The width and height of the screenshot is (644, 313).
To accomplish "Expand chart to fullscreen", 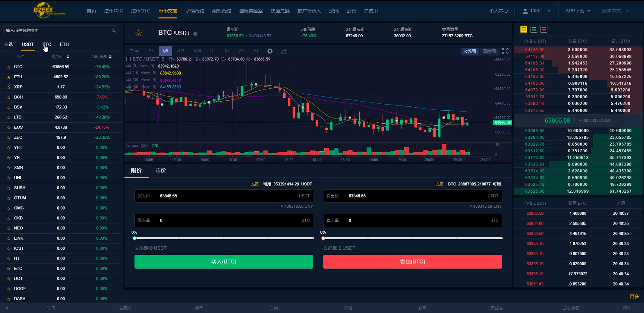I will coord(505,51).
